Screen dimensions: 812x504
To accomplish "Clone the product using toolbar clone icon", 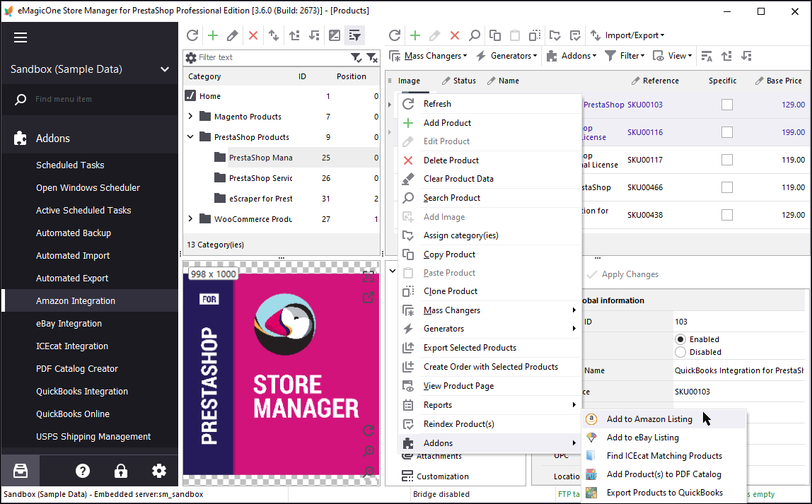I will 535,35.
